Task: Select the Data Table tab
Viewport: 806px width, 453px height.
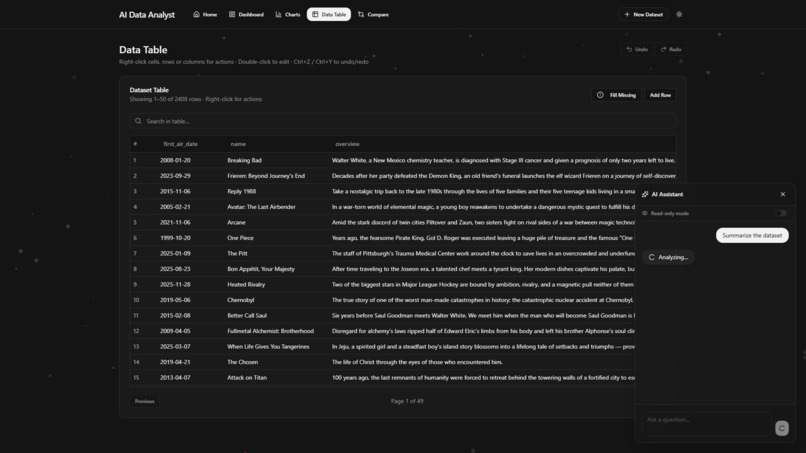Action: 328,14
